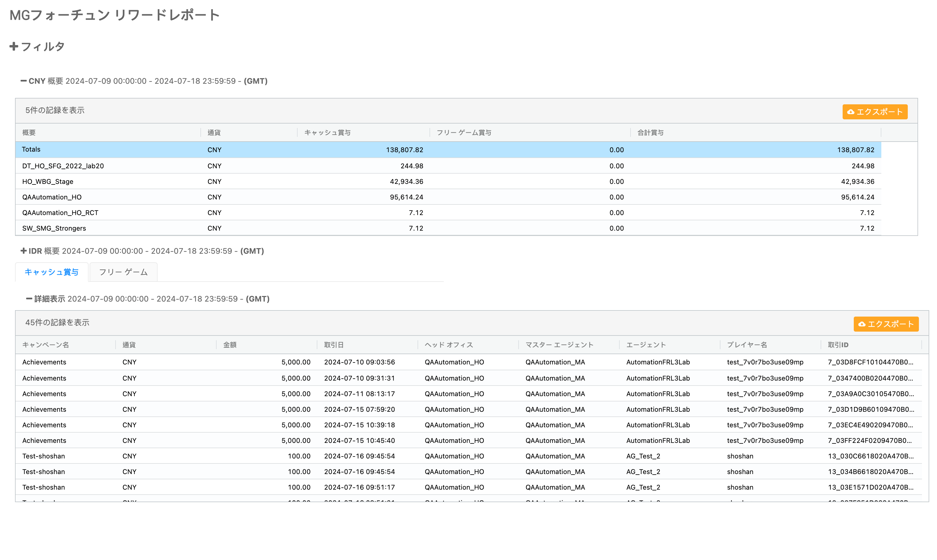Image resolution: width=937 pixels, height=560 pixels.
Task: Sort by 金額 column header
Action: click(x=230, y=345)
